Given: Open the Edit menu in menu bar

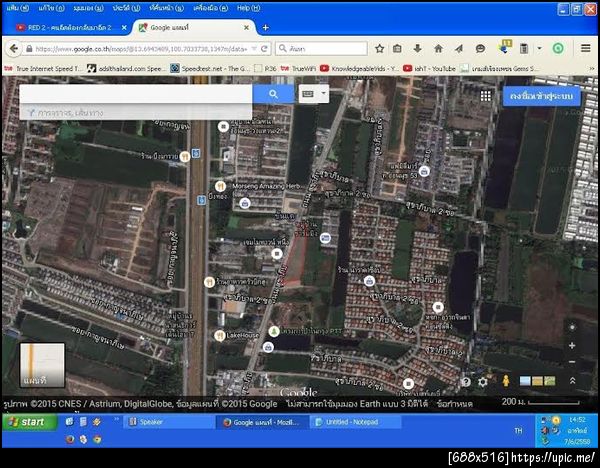Looking at the screenshot, I should pos(51,8).
